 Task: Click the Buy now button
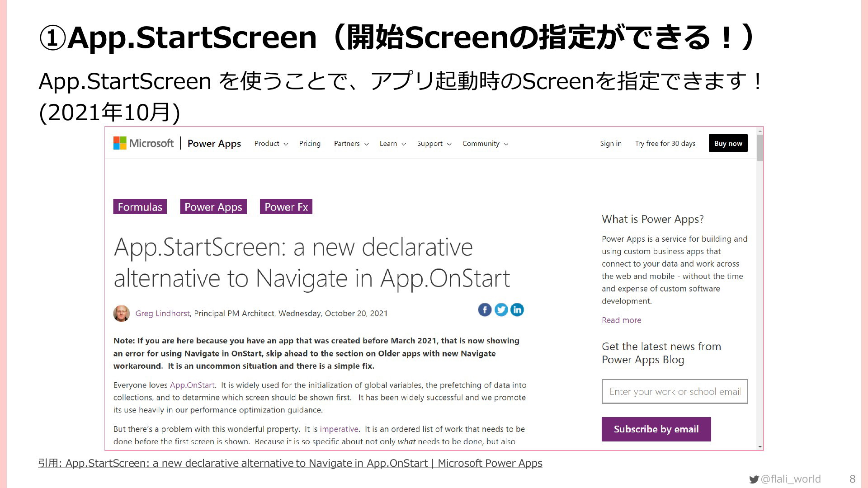728,143
